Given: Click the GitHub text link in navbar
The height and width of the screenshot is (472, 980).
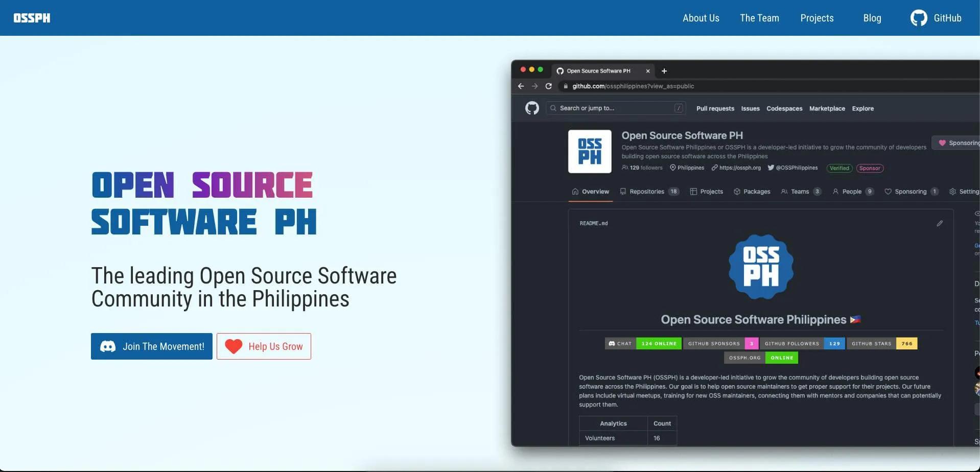Looking at the screenshot, I should 947,18.
